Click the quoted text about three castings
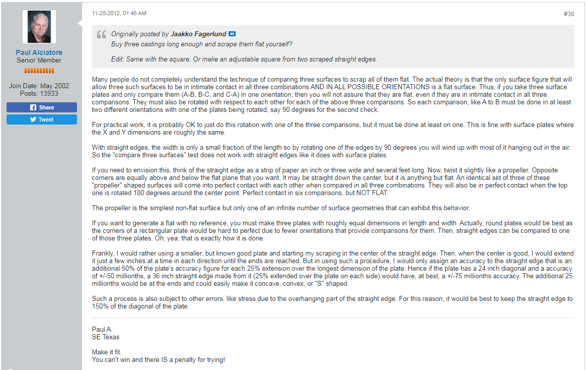588x370 pixels. coord(201,44)
